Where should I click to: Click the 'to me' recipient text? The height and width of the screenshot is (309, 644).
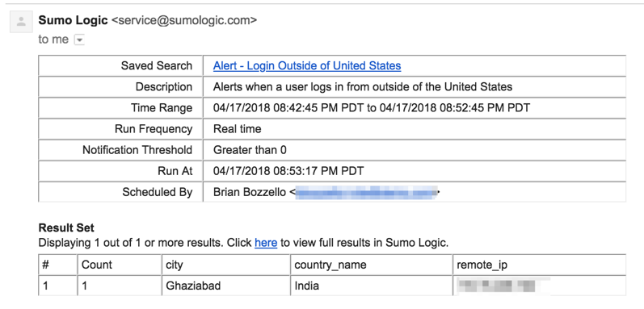53,40
